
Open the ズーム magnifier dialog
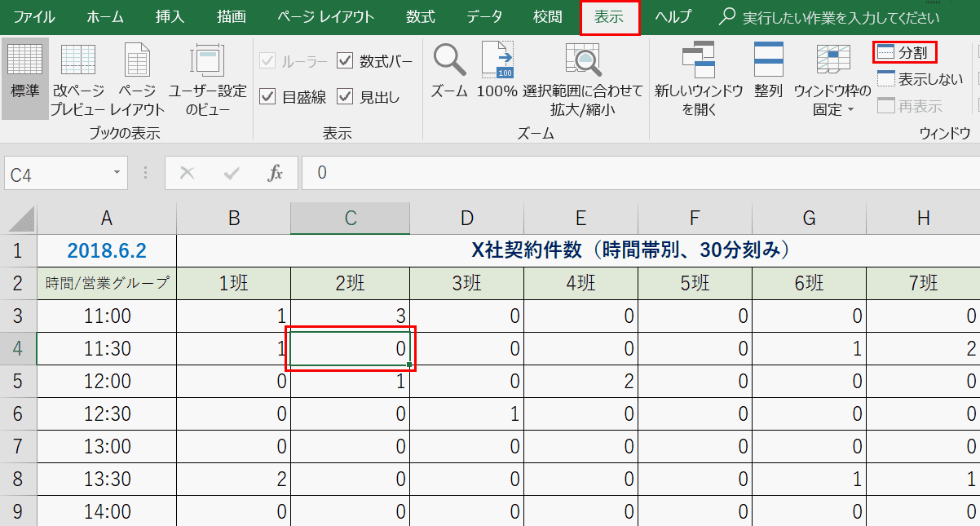tap(449, 70)
